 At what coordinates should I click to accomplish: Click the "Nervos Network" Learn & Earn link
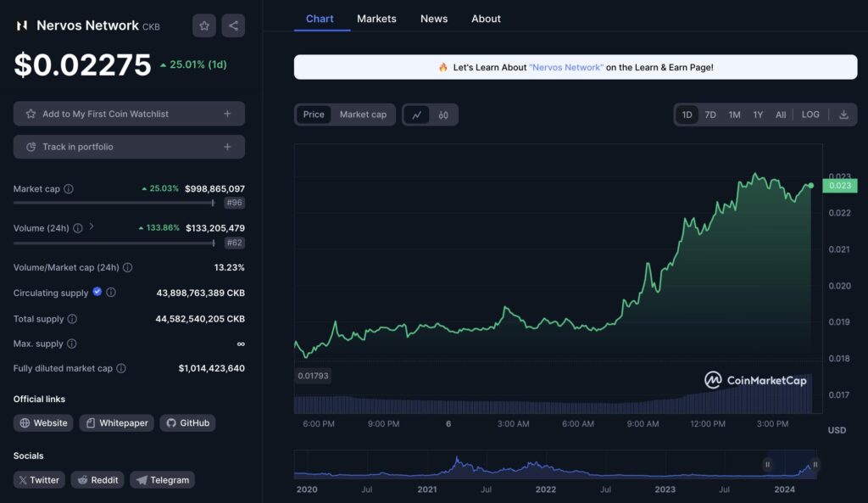tap(565, 68)
